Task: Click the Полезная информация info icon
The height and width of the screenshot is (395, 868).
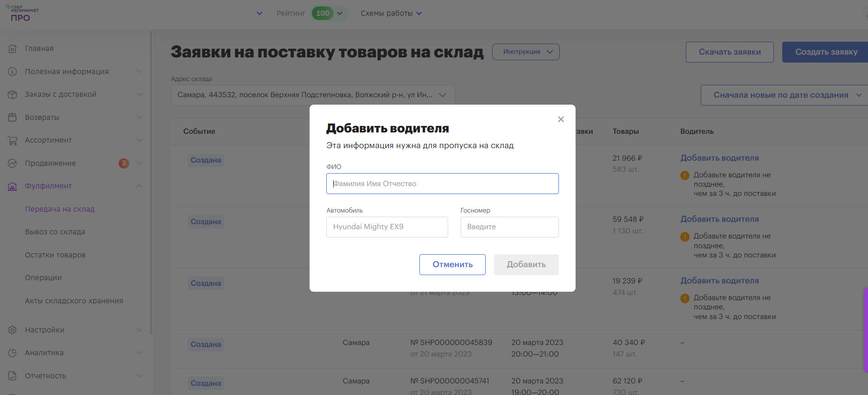Action: (x=13, y=71)
